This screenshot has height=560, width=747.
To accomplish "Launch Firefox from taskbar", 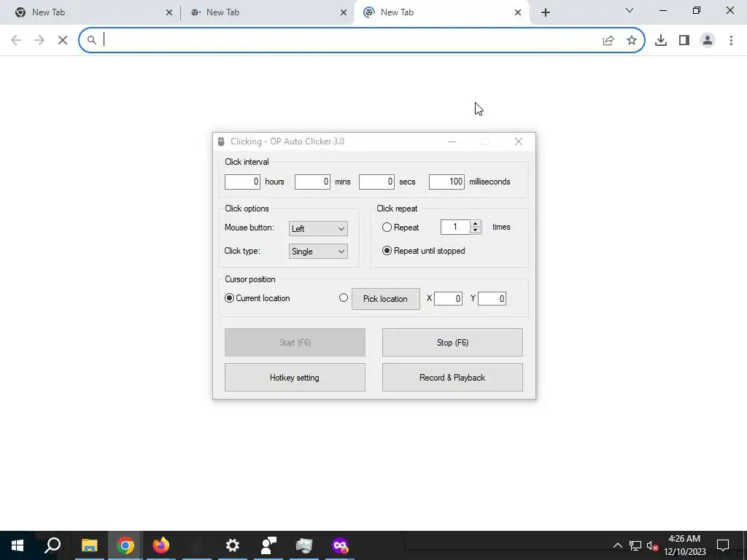I will click(x=161, y=545).
